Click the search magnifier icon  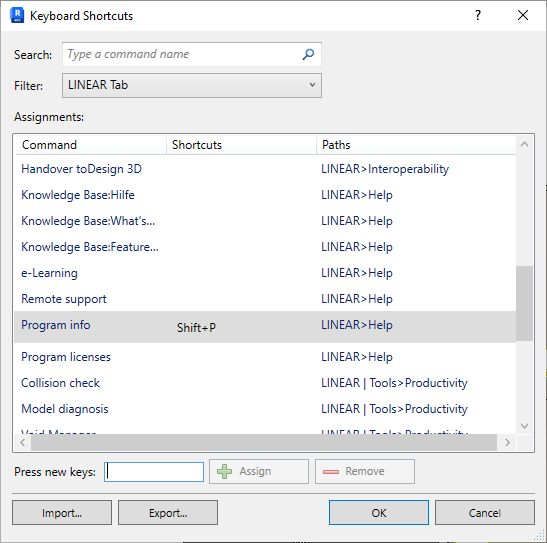coord(308,54)
